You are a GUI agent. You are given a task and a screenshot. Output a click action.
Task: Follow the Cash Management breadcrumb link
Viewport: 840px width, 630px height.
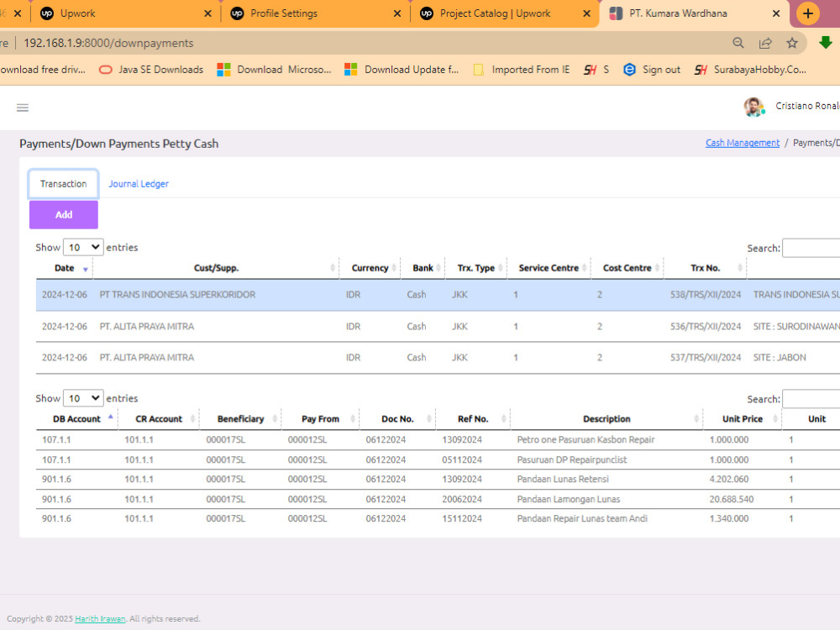[742, 143]
